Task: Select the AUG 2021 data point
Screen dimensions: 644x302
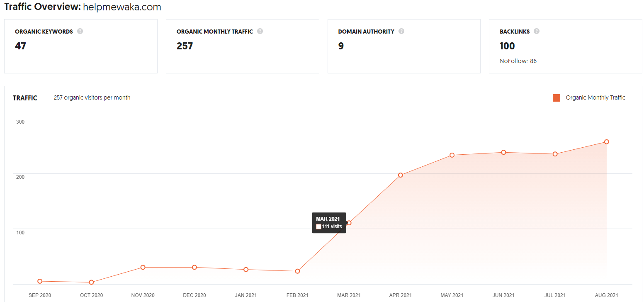Action: 606,142
